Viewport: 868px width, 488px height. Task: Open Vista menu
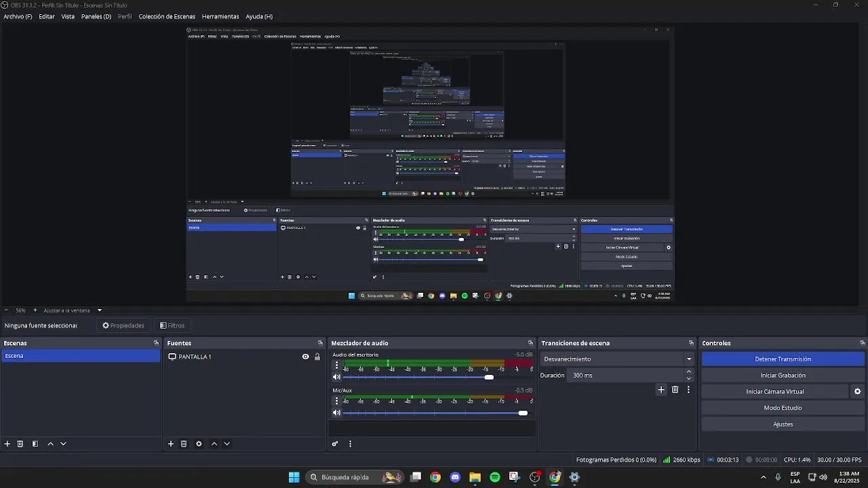click(x=68, y=16)
